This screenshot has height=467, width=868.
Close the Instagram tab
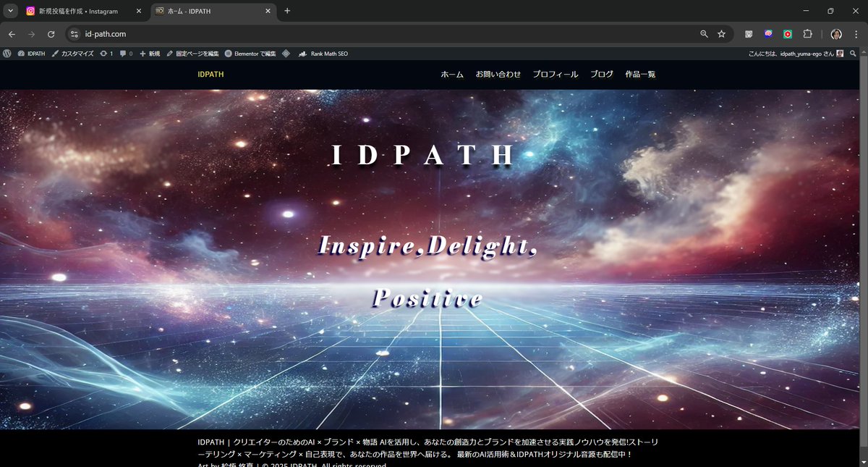(138, 11)
